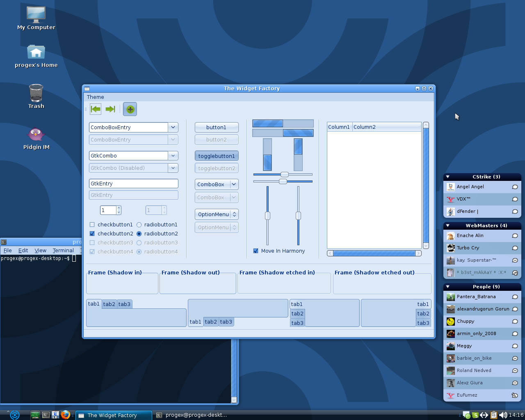Viewport: 525px width, 420px height.
Task: Click the Column1 list header
Action: coord(339,127)
